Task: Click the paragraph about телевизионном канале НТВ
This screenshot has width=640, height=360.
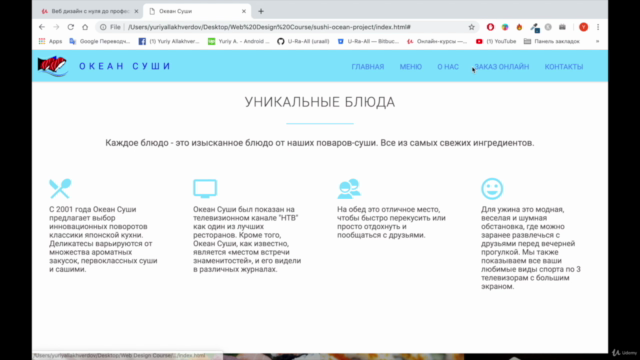Action: [x=247, y=239]
